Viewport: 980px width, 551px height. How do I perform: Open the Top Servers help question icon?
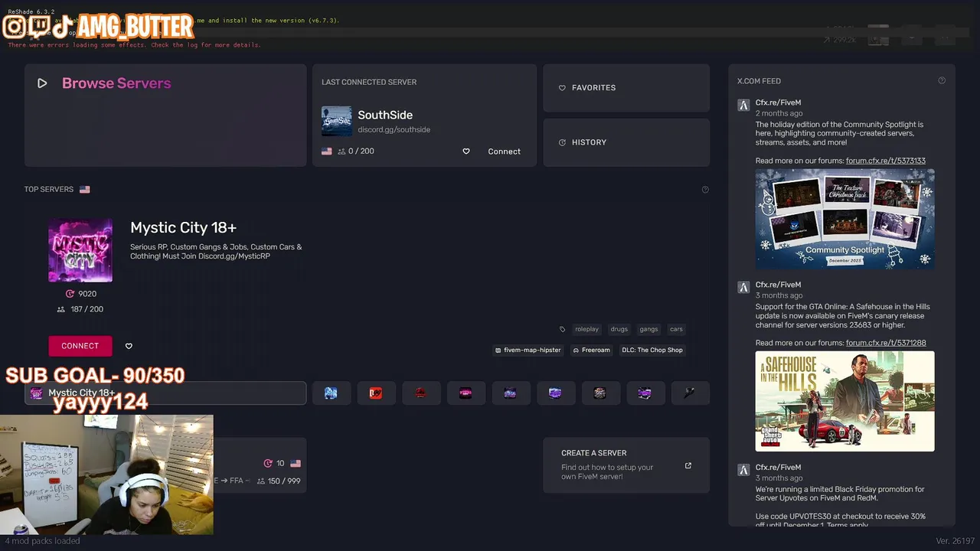click(705, 189)
